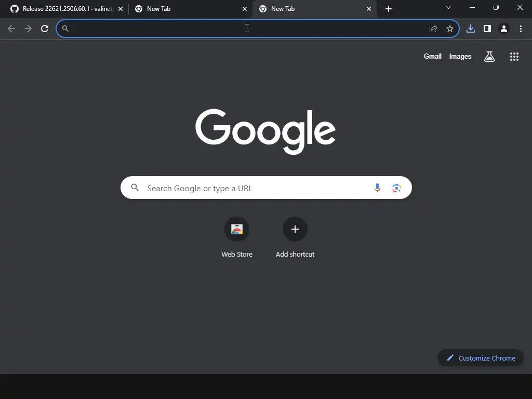Click Add shortcut tile
532x399 pixels.
[295, 237]
